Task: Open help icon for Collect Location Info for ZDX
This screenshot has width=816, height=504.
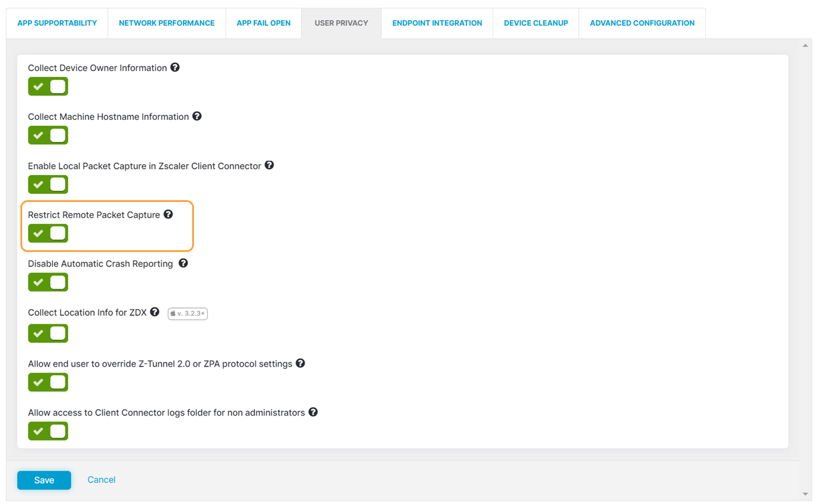Action: pyautogui.click(x=154, y=312)
